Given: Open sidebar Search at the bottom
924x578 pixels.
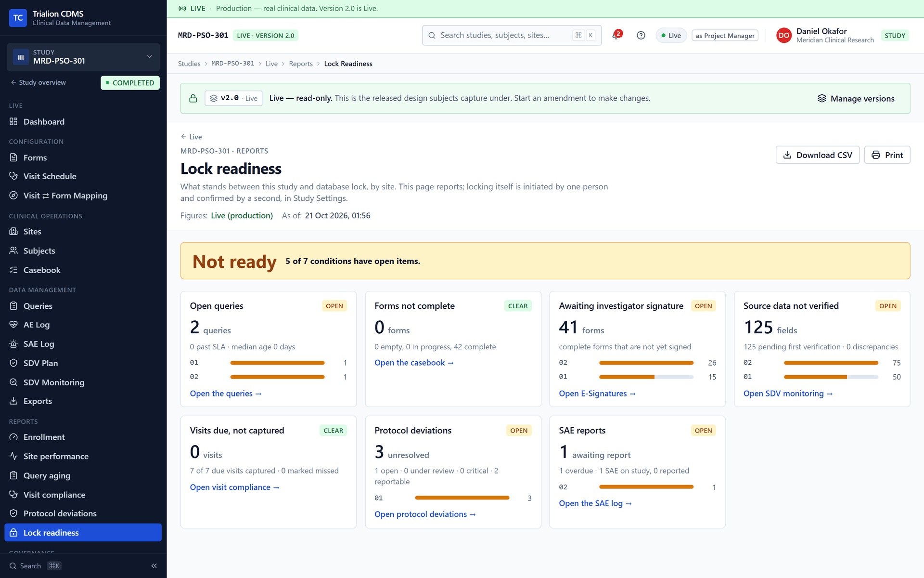Looking at the screenshot, I should (x=35, y=566).
